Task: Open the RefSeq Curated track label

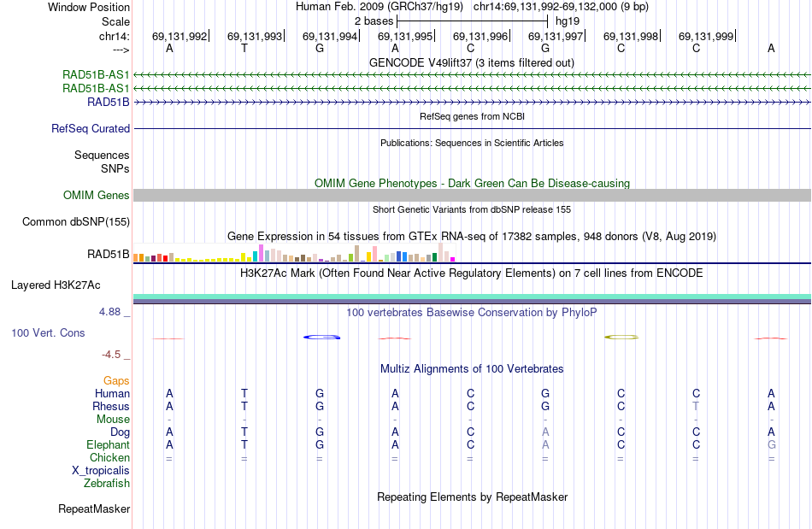Action: (91, 128)
